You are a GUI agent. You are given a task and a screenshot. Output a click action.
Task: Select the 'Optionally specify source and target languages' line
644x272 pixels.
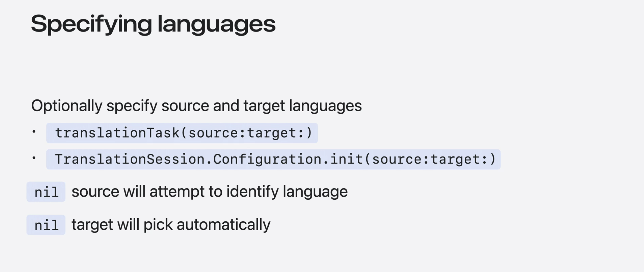tap(197, 106)
